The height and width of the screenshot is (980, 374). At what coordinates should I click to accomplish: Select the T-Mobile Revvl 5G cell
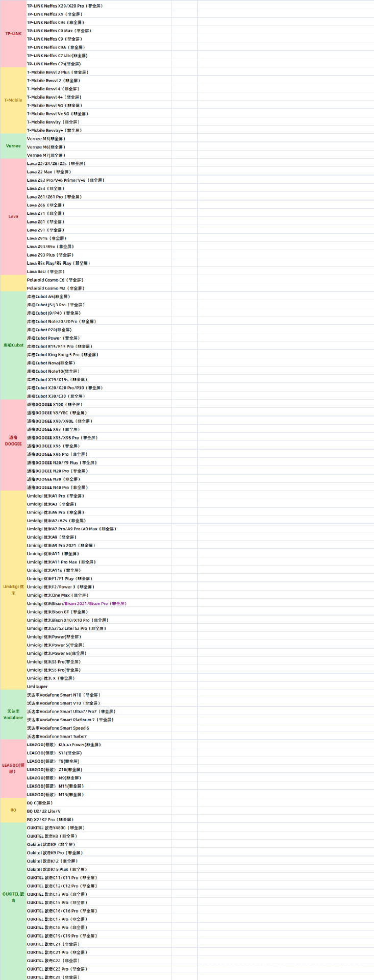[99, 106]
